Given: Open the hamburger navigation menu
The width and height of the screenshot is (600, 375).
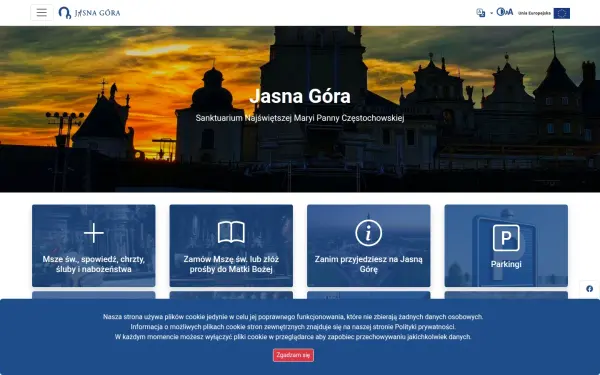Looking at the screenshot, I should [x=42, y=13].
